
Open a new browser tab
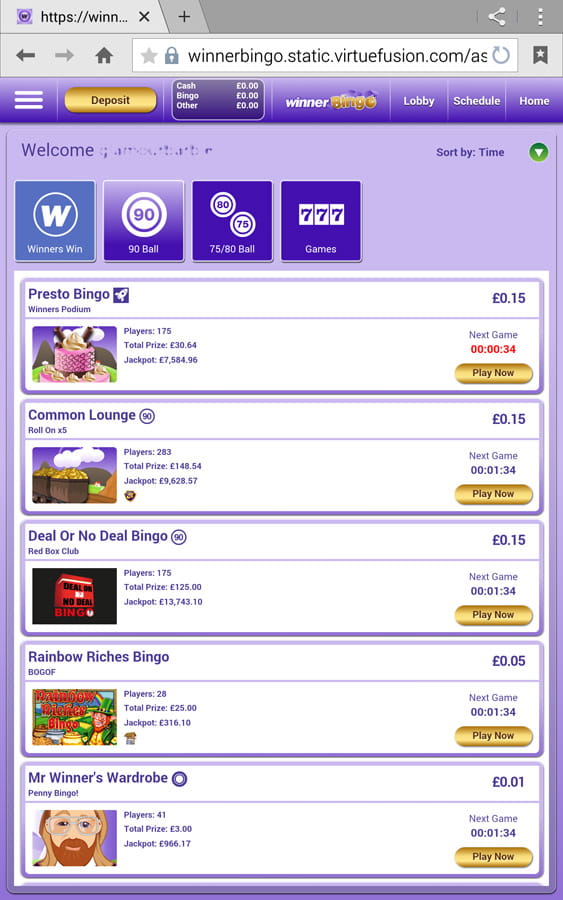(x=184, y=17)
